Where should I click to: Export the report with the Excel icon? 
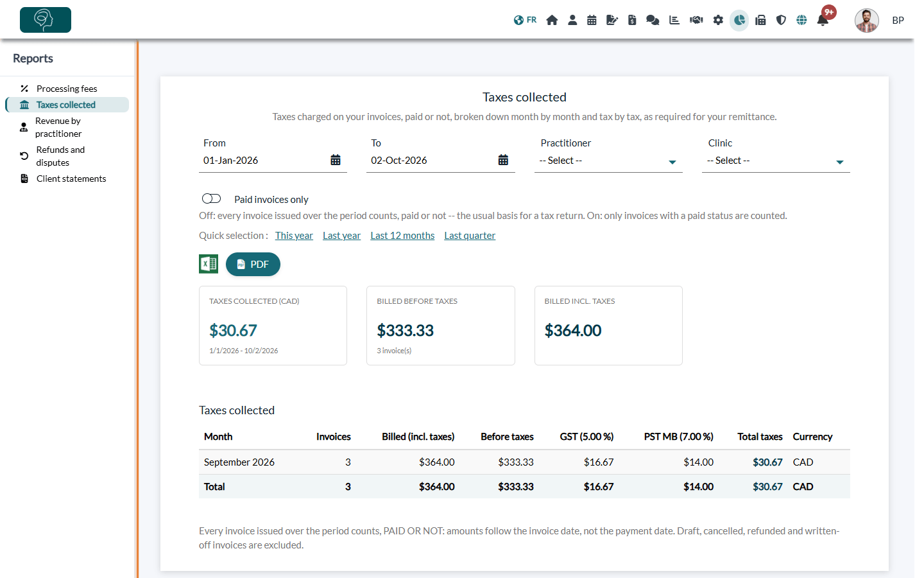click(x=209, y=264)
